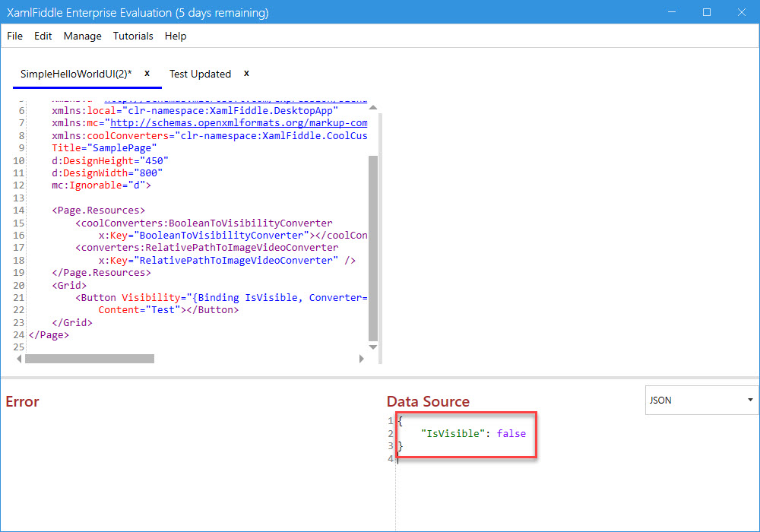Click the Error panel heading
The width and height of the screenshot is (760, 532).
22,402
